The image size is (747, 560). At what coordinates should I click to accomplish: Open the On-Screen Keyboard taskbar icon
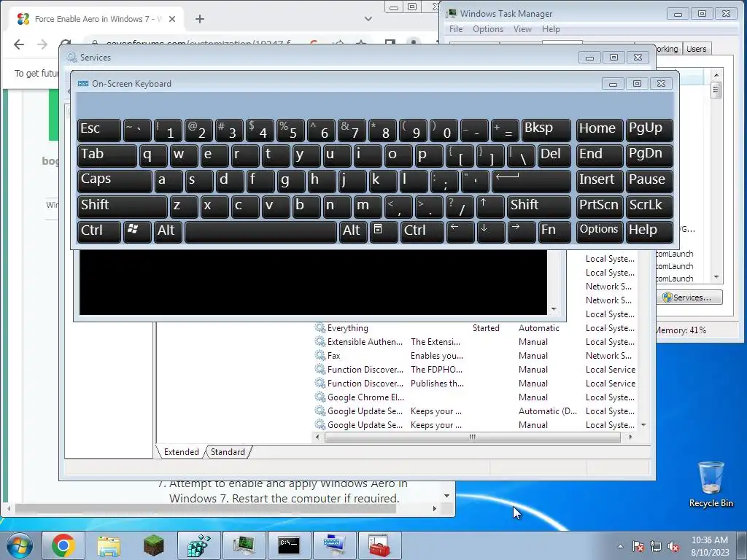click(x=334, y=545)
